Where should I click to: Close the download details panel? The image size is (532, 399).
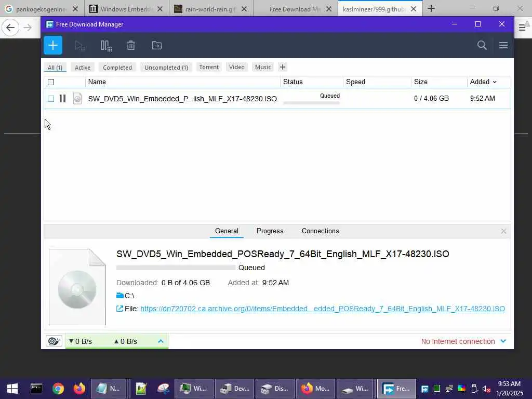pyautogui.click(x=503, y=231)
